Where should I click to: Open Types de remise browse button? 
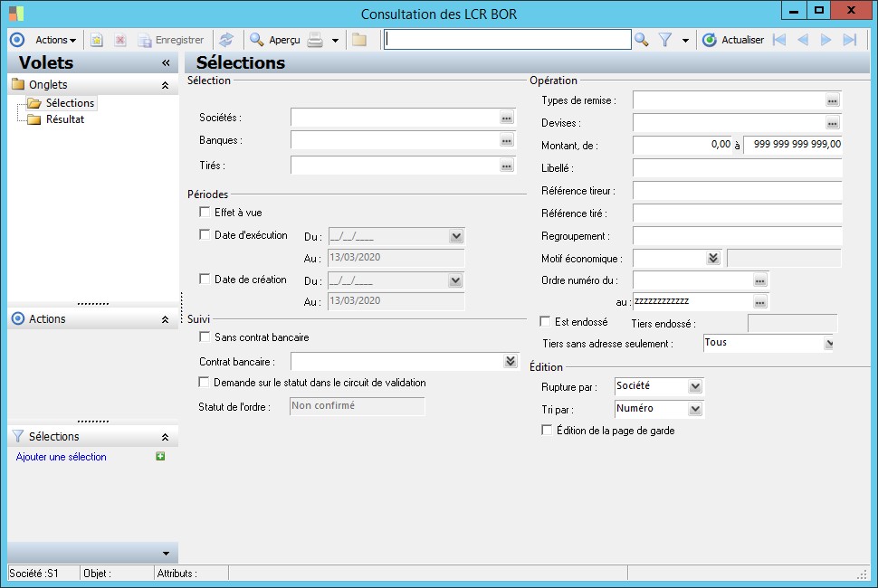tap(833, 100)
